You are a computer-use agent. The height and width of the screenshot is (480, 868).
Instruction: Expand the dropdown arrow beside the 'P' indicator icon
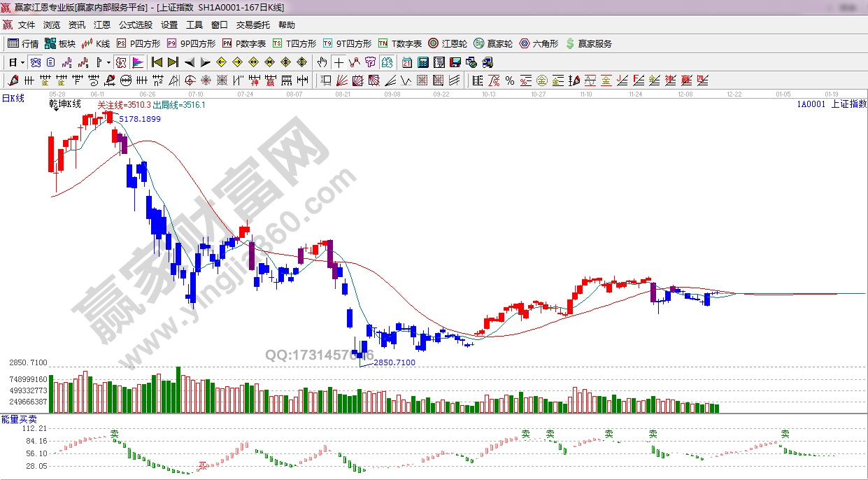pos(109,62)
